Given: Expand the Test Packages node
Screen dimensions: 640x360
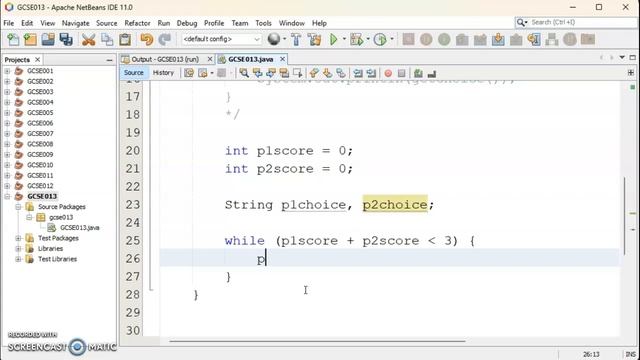Looking at the screenshot, I should (18, 238).
